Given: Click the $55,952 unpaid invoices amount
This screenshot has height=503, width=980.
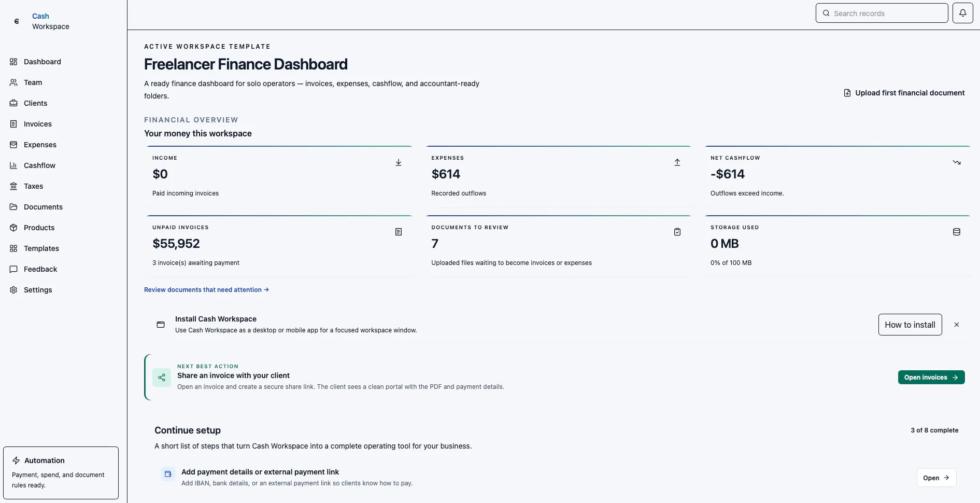Looking at the screenshot, I should [176, 244].
